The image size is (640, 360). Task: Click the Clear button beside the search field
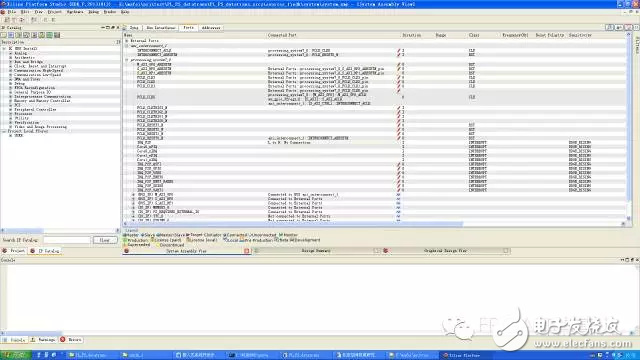point(104,240)
